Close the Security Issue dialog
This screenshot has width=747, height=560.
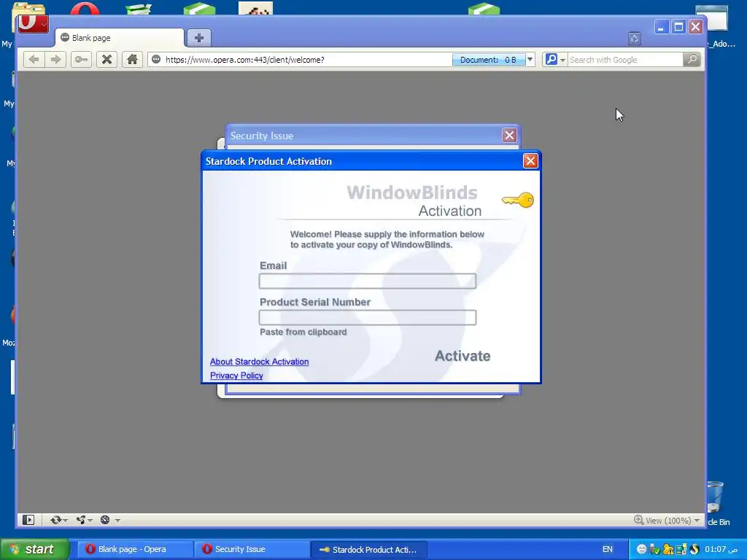click(x=509, y=135)
